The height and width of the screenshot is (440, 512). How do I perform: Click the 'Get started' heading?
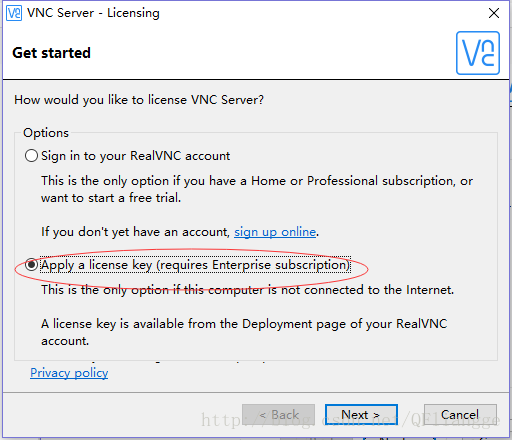(51, 53)
